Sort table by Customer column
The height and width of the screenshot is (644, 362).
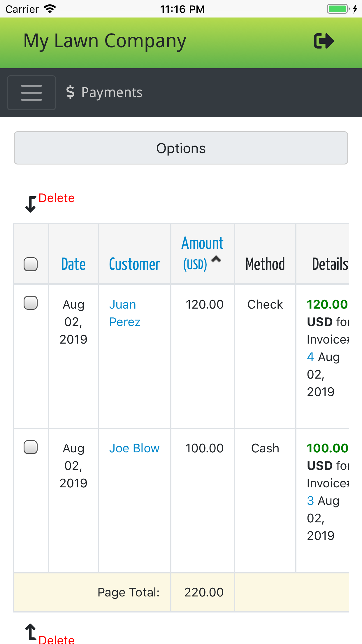[134, 264]
